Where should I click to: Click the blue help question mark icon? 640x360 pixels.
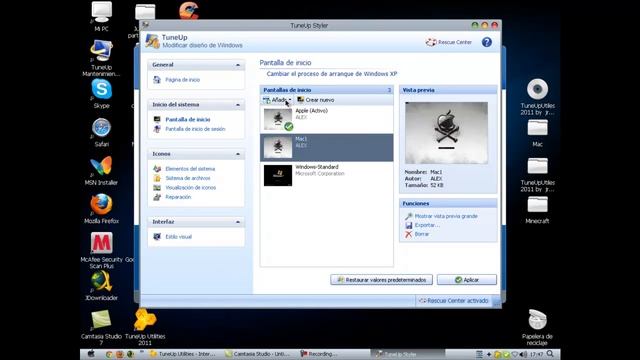(487, 42)
